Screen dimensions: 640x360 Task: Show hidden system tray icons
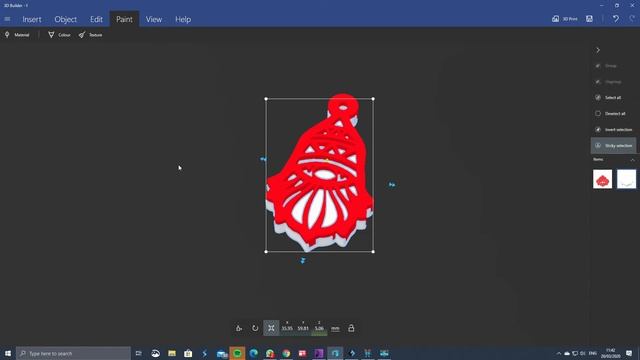(559, 353)
